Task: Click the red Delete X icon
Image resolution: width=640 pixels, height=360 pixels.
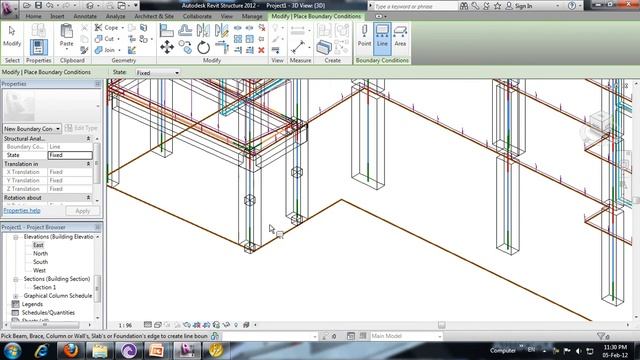Action: point(261,50)
